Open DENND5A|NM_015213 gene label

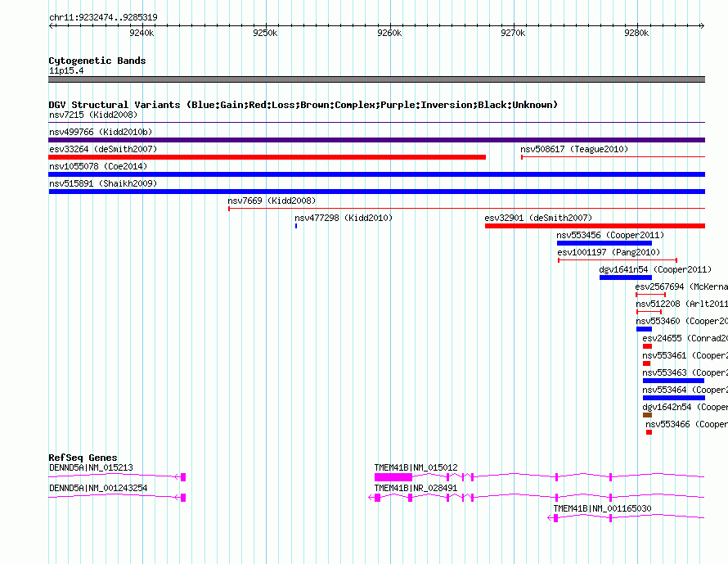[91, 467]
